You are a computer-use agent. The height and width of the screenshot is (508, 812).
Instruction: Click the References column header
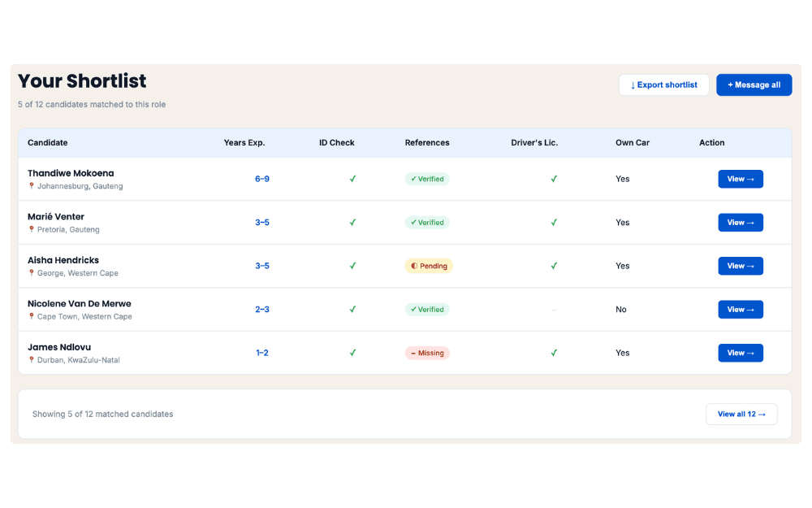[427, 142]
